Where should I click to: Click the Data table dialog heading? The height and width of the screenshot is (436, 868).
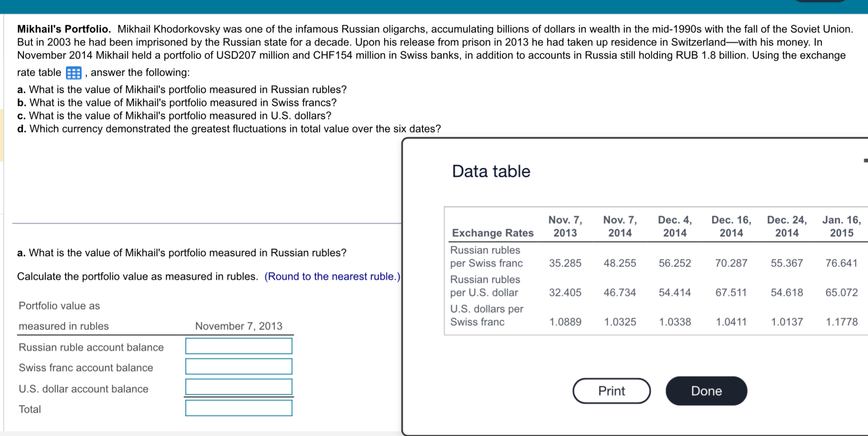pos(491,171)
